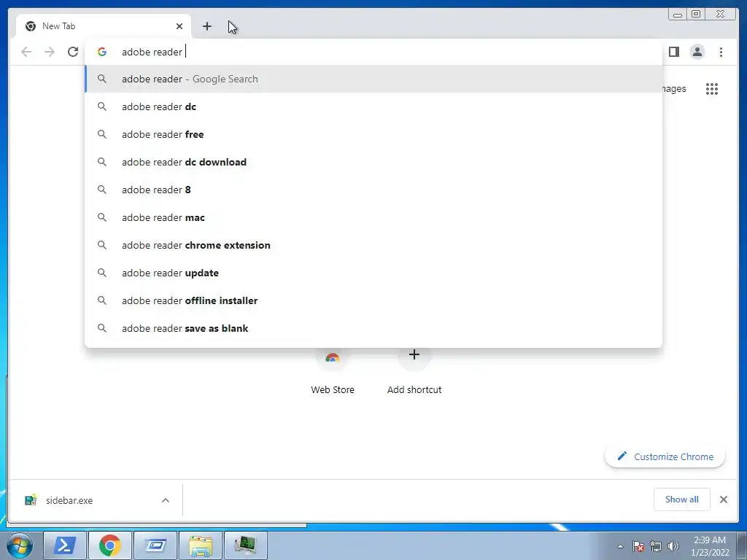
Task: Reload the current page
Action: [x=73, y=52]
